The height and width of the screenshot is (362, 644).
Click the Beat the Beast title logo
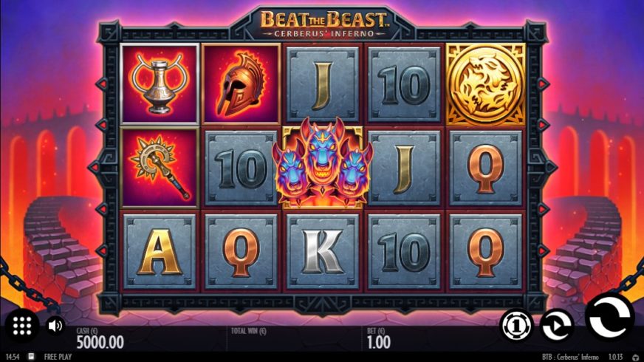[323, 24]
